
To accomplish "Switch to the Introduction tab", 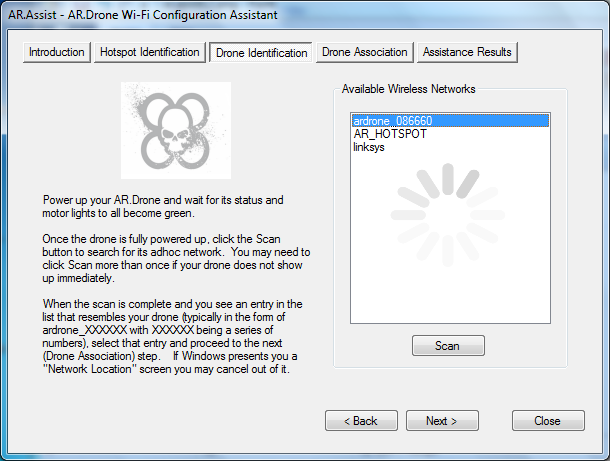I will (57, 52).
